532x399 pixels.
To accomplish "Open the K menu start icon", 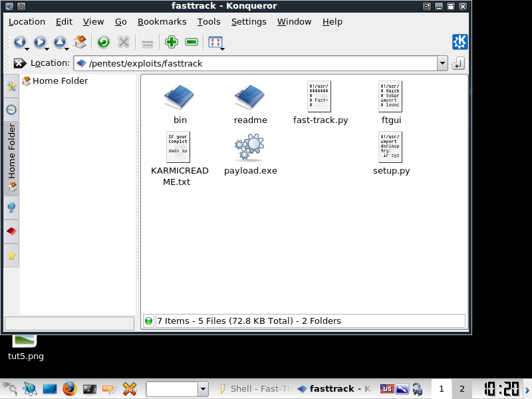I will [10, 389].
